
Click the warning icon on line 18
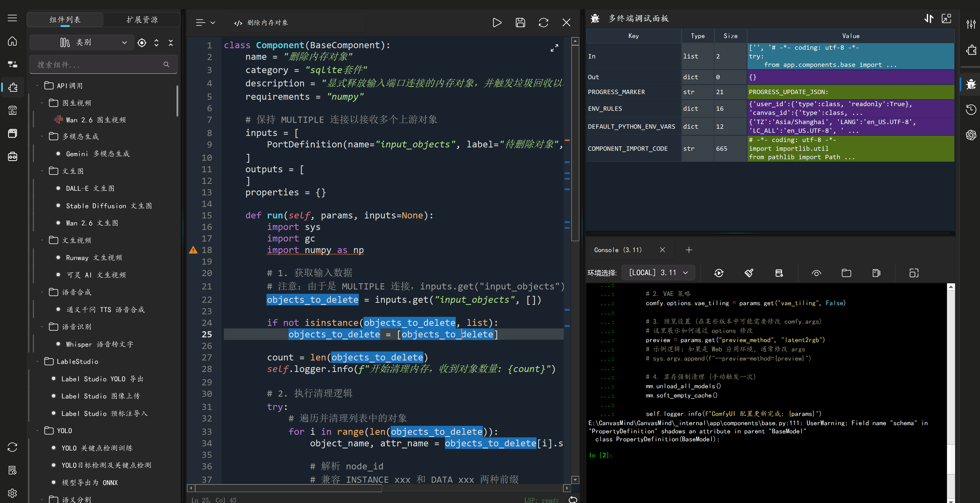point(193,250)
